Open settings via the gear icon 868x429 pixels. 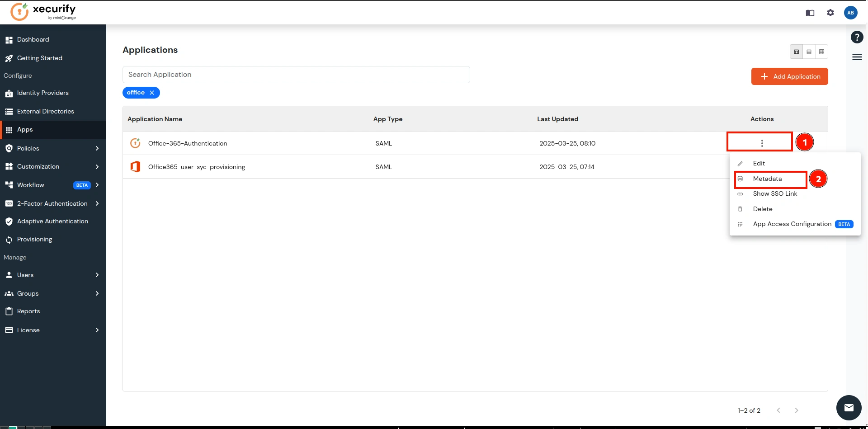(x=830, y=13)
